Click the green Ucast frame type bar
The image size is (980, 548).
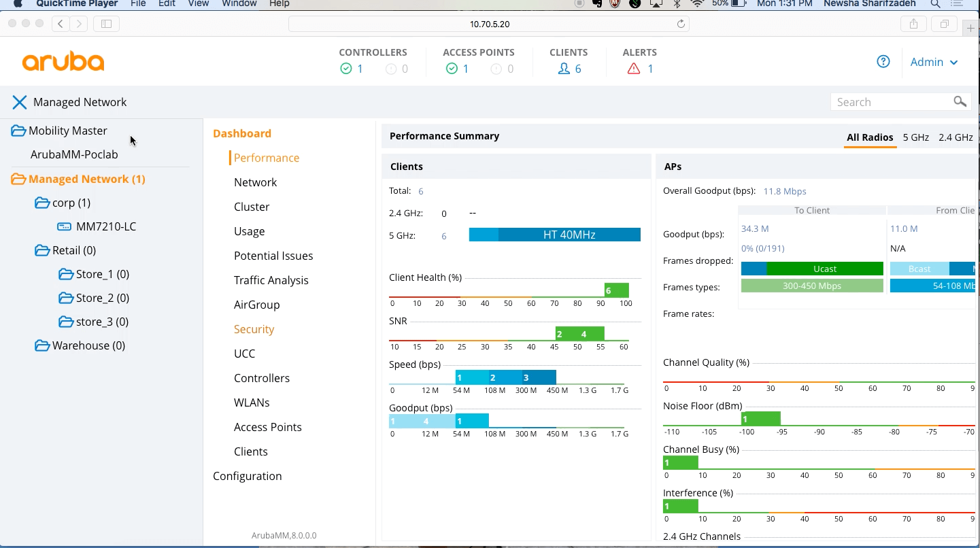point(825,269)
